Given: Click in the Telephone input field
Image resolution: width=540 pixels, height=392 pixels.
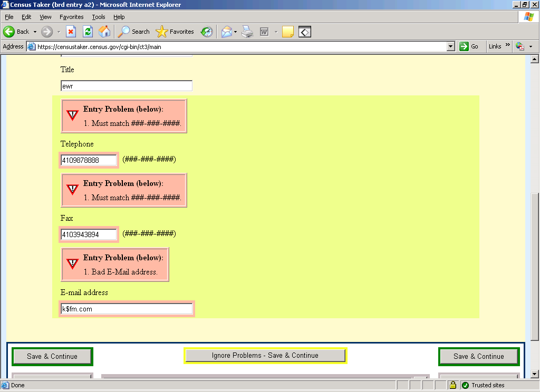Looking at the screenshot, I should click(x=89, y=160).
